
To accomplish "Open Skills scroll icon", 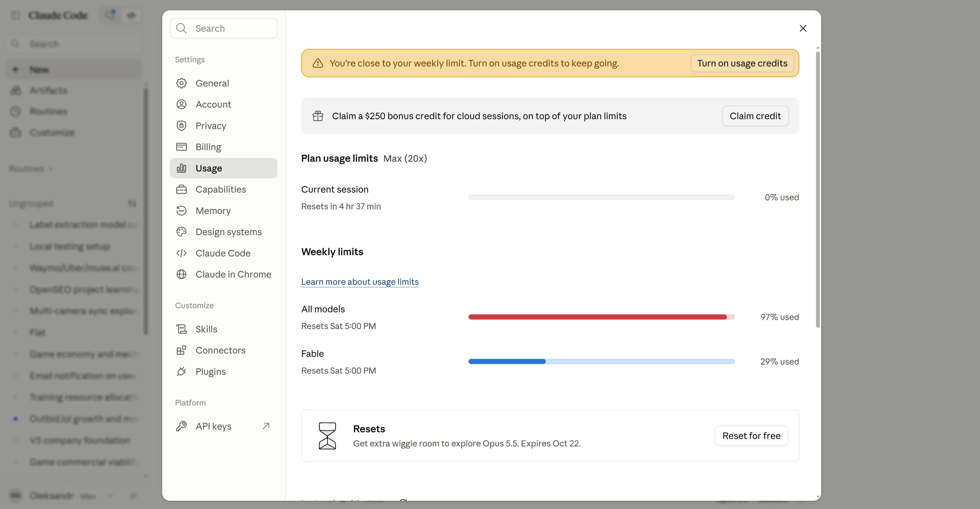I will coord(181,329).
